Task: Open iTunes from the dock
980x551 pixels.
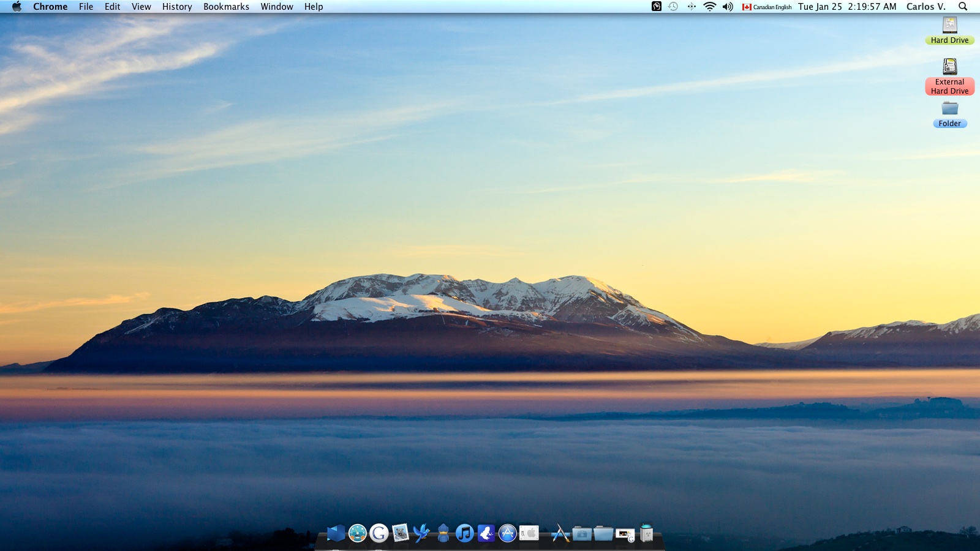Action: pos(465,533)
